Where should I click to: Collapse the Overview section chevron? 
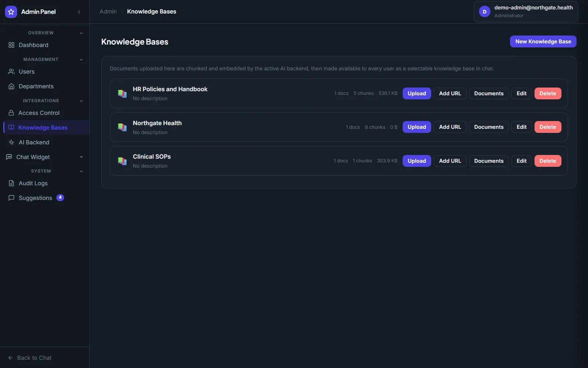coord(81,33)
